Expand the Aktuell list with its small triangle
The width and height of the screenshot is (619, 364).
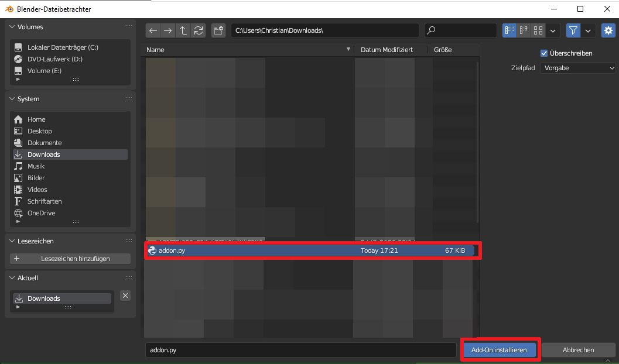(18, 307)
